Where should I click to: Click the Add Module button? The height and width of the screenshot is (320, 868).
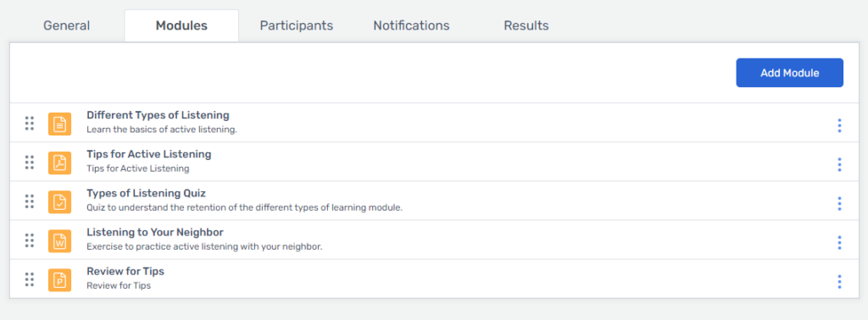point(789,73)
